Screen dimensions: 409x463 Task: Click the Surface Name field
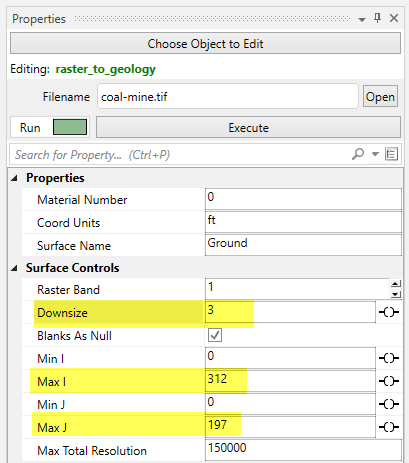point(303,245)
